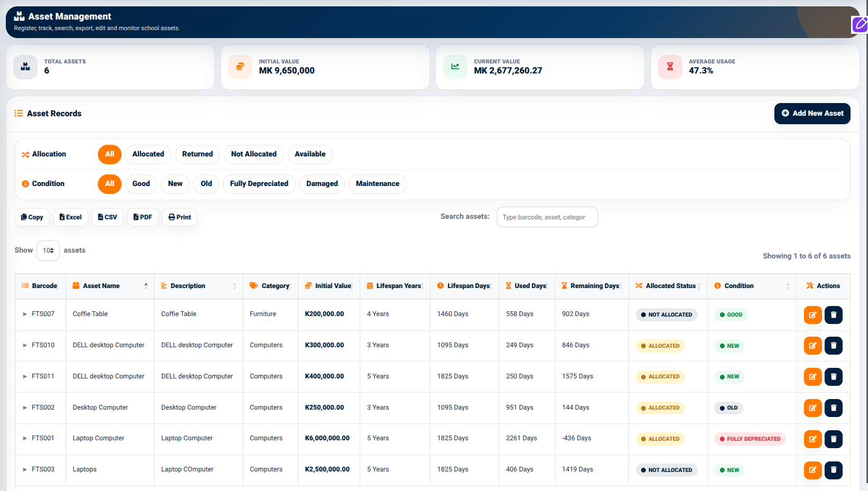Export the table to Excel
The width and height of the screenshot is (868, 491).
(x=71, y=217)
